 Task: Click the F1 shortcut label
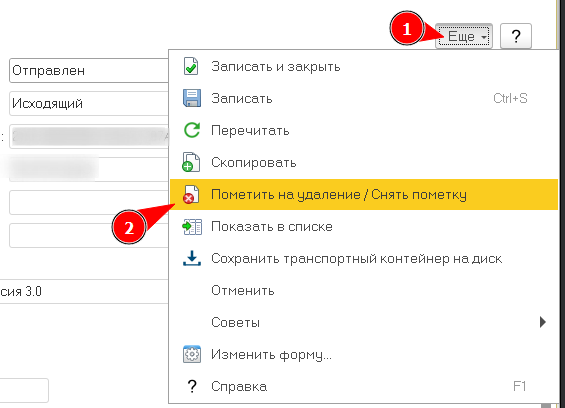click(x=520, y=386)
